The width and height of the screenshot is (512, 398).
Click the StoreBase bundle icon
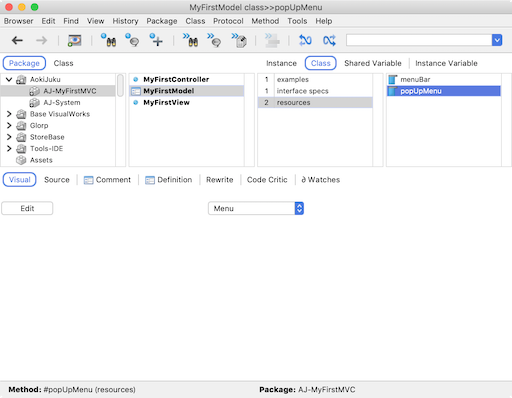click(x=21, y=137)
